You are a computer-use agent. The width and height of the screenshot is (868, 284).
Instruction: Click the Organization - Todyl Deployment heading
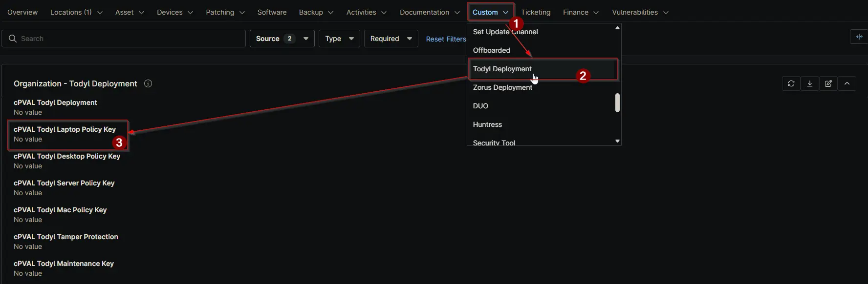pos(75,83)
